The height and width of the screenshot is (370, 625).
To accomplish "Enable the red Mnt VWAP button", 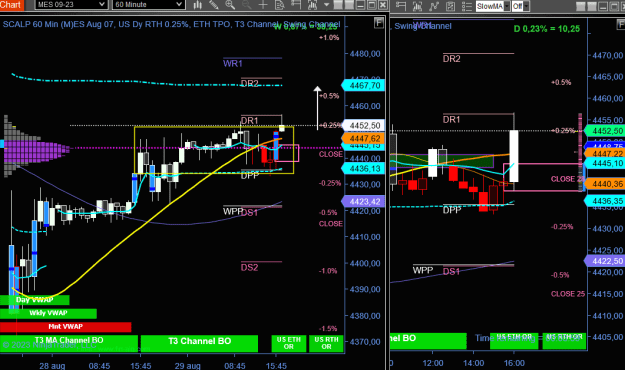I will [65, 327].
